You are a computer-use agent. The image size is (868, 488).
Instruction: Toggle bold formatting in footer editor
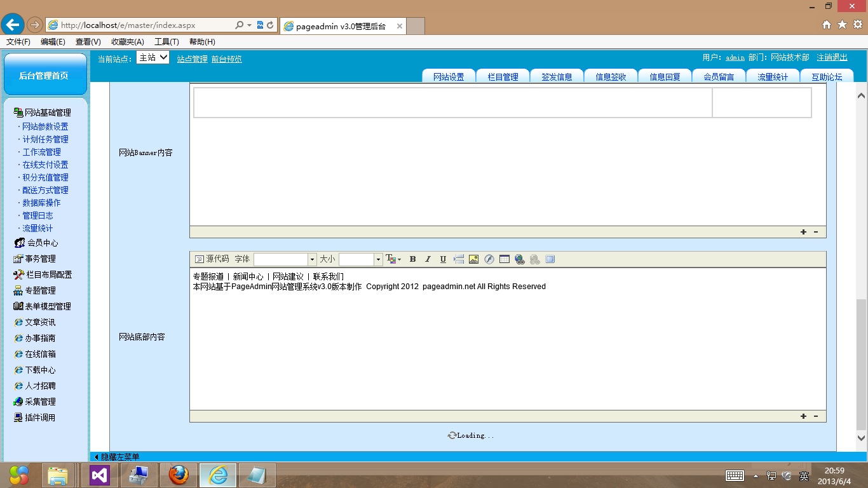point(412,259)
